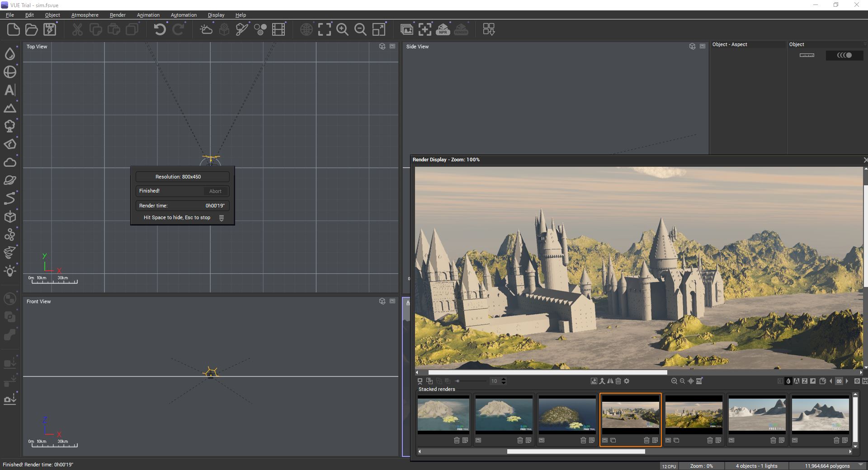This screenshot has width=868, height=470.
Task: Click the horizontal scrollbar under stacked renders
Action: [576, 451]
